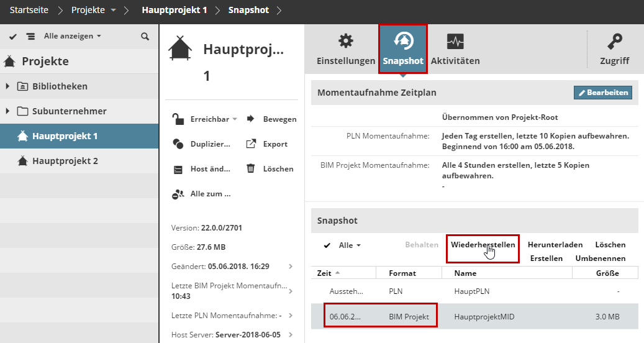The image size is (644, 343).
Task: Click the Projekte header house icon
Action: tap(9, 62)
